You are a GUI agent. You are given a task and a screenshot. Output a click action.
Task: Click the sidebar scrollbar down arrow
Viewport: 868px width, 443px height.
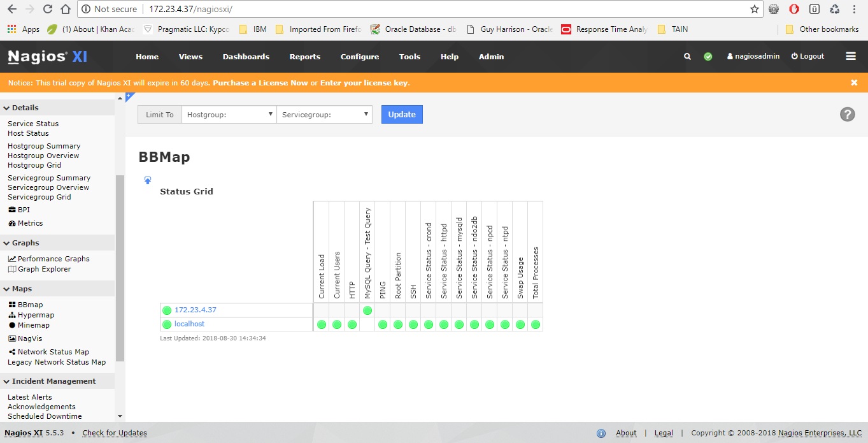(120, 416)
